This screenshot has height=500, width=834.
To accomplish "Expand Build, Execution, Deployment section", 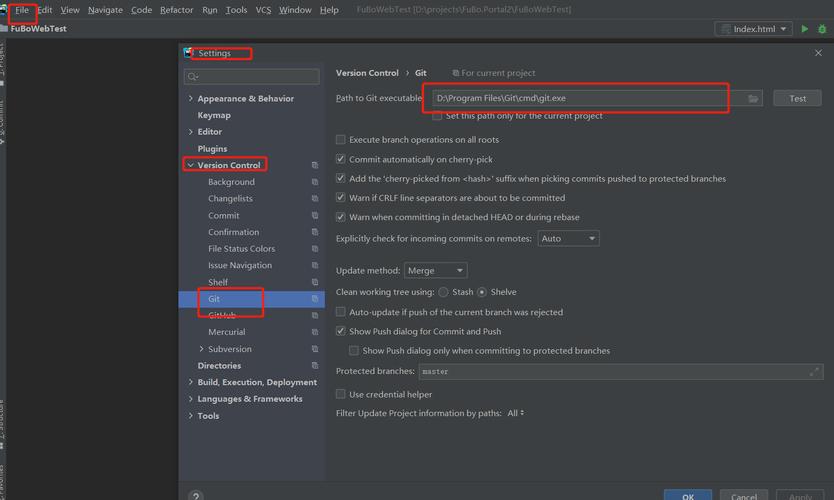I will tap(190, 382).
